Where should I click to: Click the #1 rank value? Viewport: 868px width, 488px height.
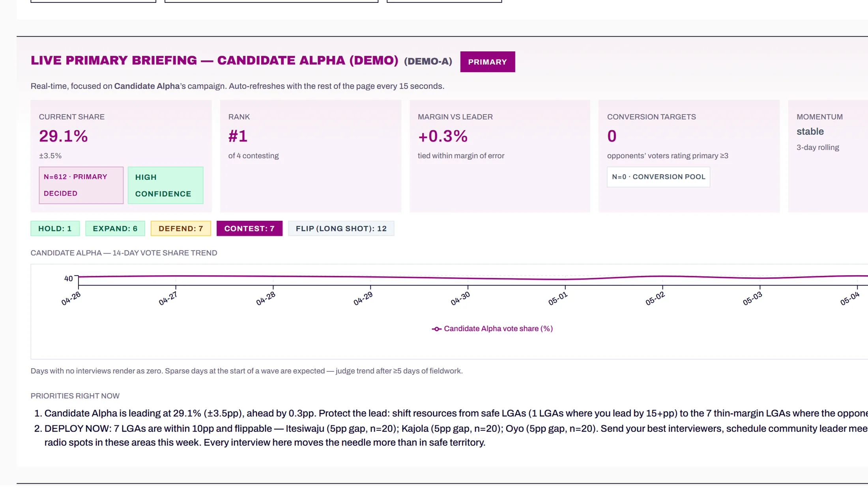point(238,136)
